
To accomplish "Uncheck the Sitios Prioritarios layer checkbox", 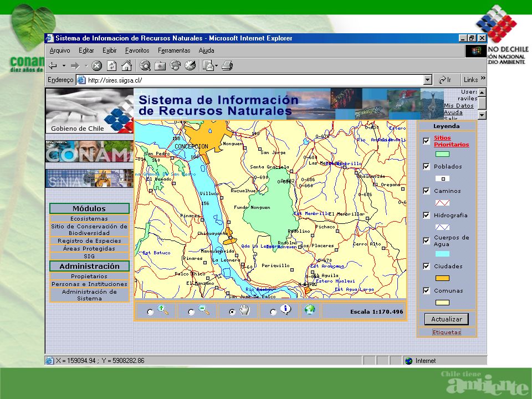I will point(427,141).
